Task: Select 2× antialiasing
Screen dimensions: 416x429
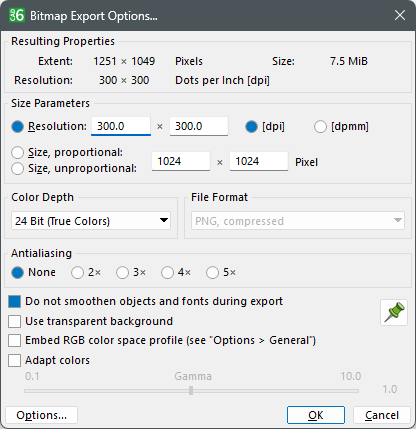Action: click(77, 273)
